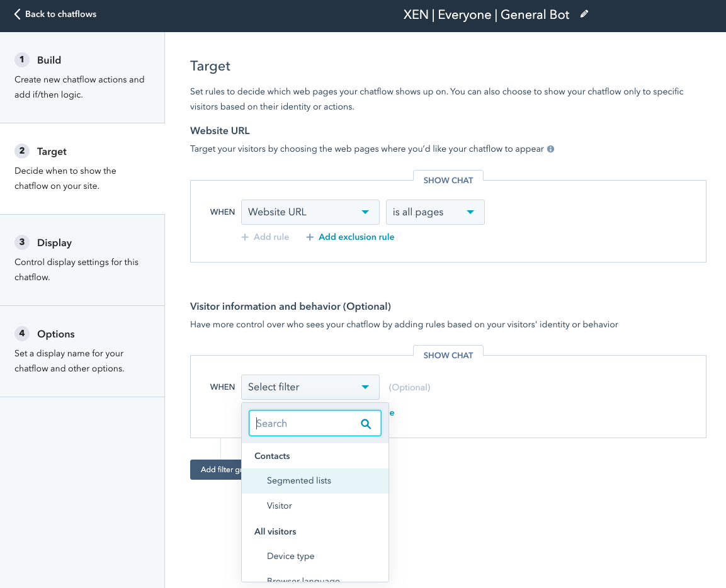Open the info tooltip beside Website URL description
The image size is (726, 588).
[x=550, y=149]
